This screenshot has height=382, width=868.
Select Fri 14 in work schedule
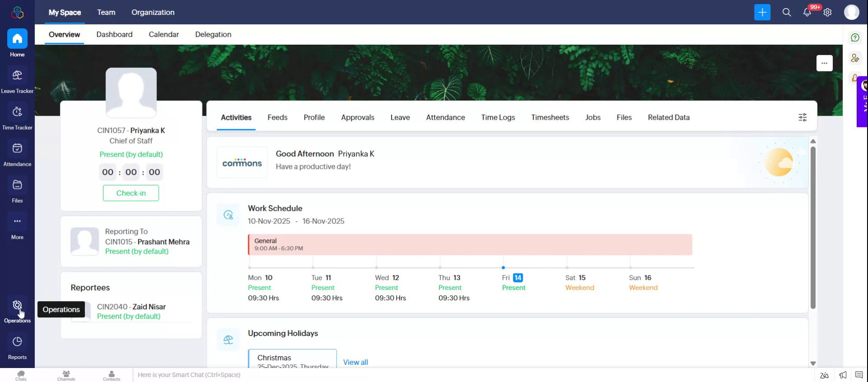512,278
